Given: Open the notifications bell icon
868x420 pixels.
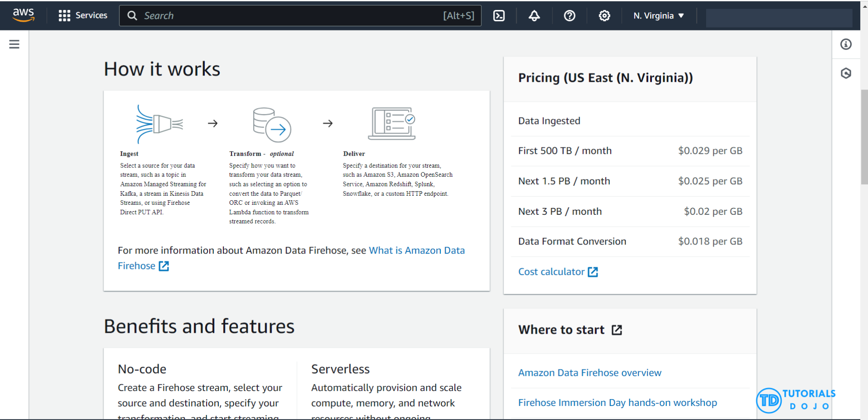Looking at the screenshot, I should tap(534, 16).
